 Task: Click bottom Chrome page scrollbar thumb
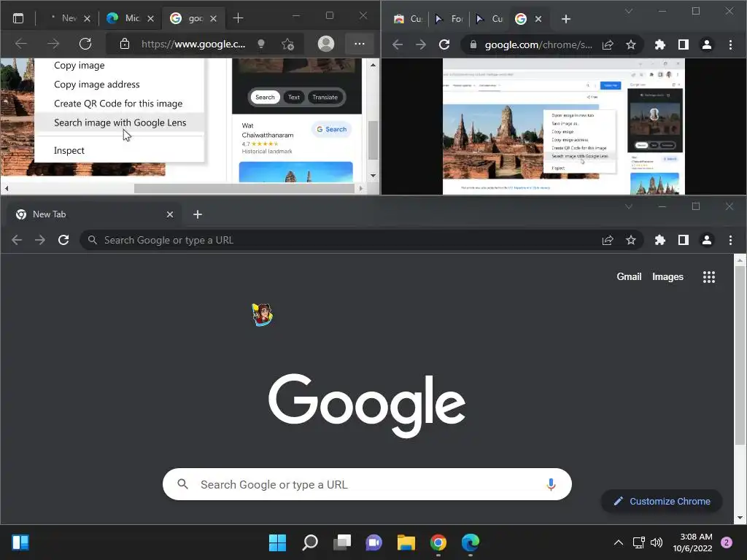[x=740, y=356]
